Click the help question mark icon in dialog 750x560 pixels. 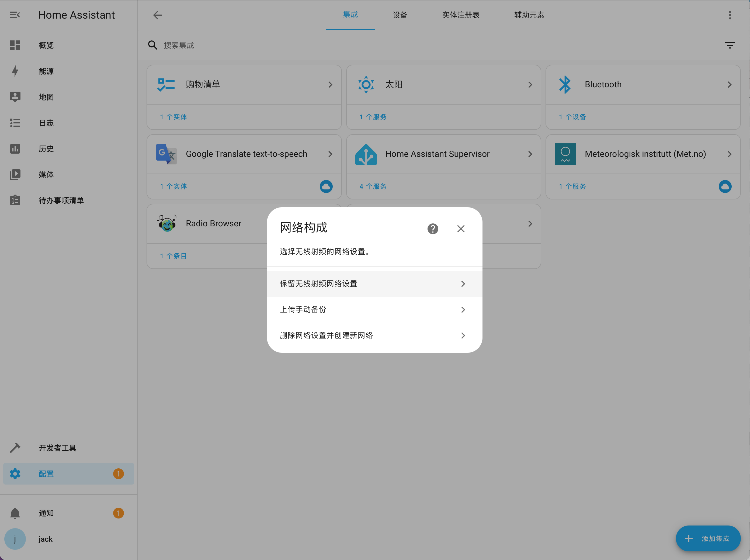(433, 229)
